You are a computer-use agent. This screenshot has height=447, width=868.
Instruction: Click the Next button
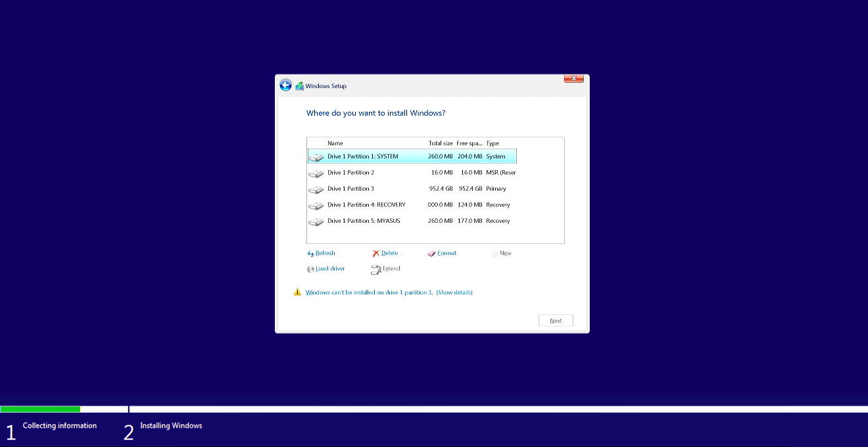[556, 320]
